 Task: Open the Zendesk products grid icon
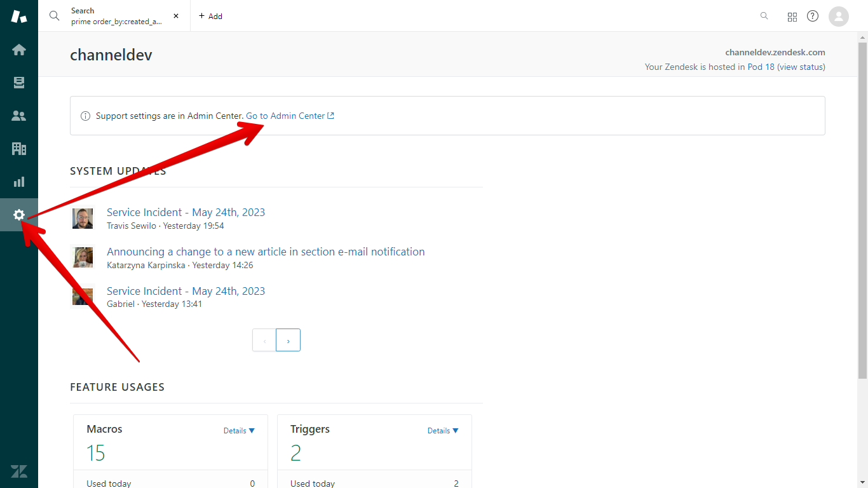[792, 17]
